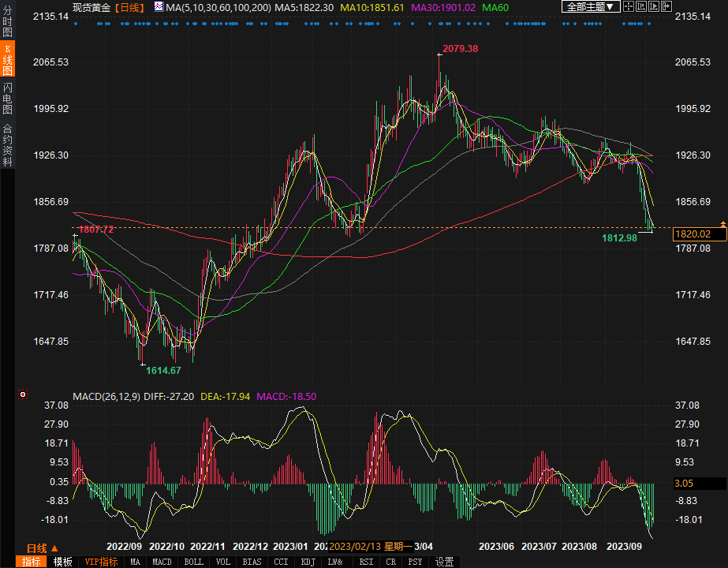Toggle the RSI indicator
The image size is (728, 568).
coord(366,562)
